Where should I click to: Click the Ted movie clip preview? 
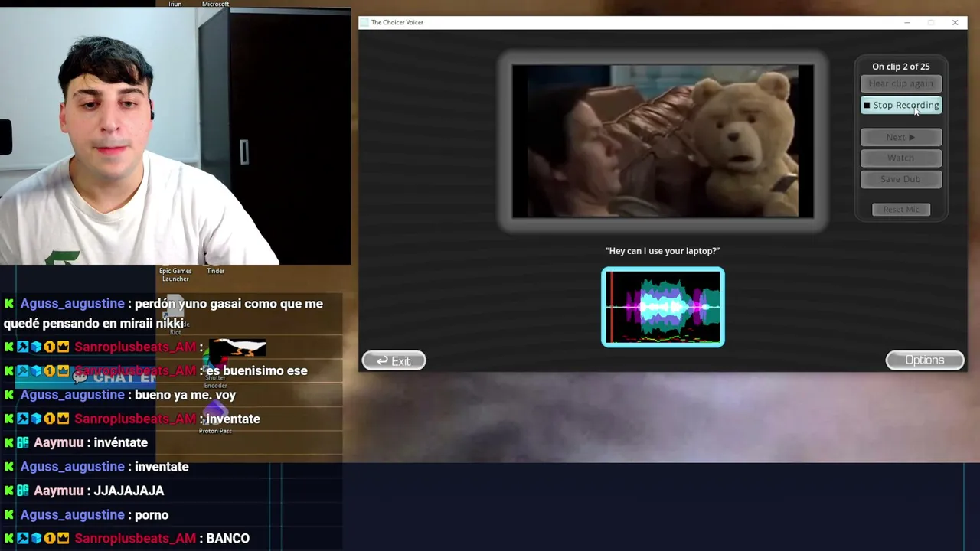[663, 141]
